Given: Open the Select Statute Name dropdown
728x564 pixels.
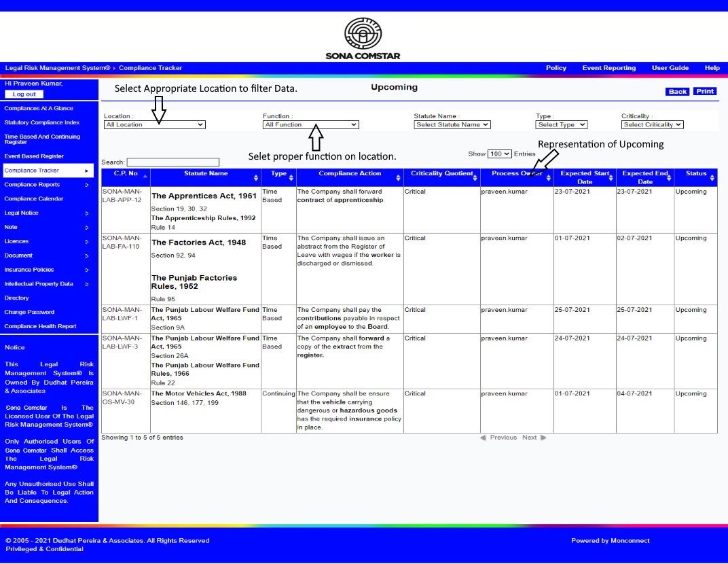Looking at the screenshot, I should (x=452, y=125).
